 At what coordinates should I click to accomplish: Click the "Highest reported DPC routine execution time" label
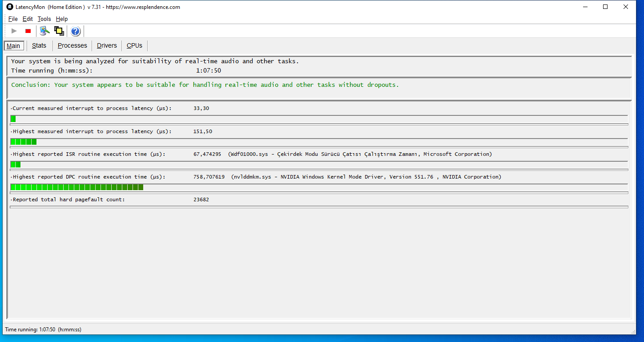click(89, 177)
